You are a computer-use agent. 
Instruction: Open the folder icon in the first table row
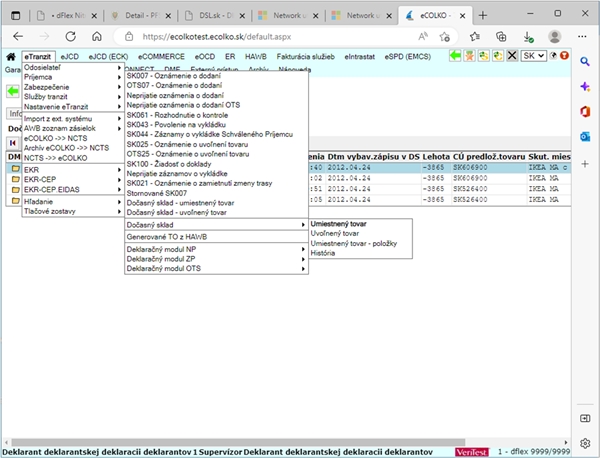click(15, 168)
